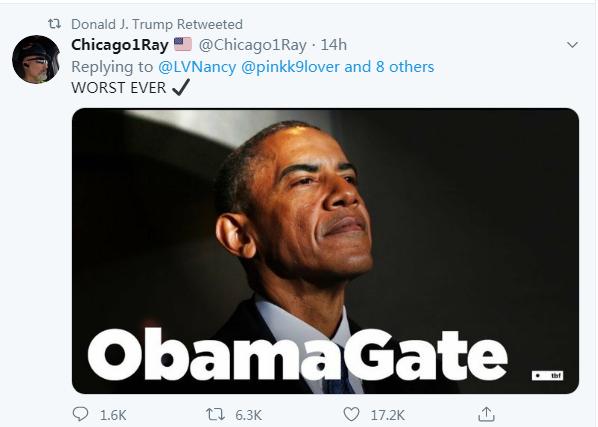The width and height of the screenshot is (598, 427).
Task: Click the flag emoji next to Chicago1Ray
Action: [x=183, y=44]
